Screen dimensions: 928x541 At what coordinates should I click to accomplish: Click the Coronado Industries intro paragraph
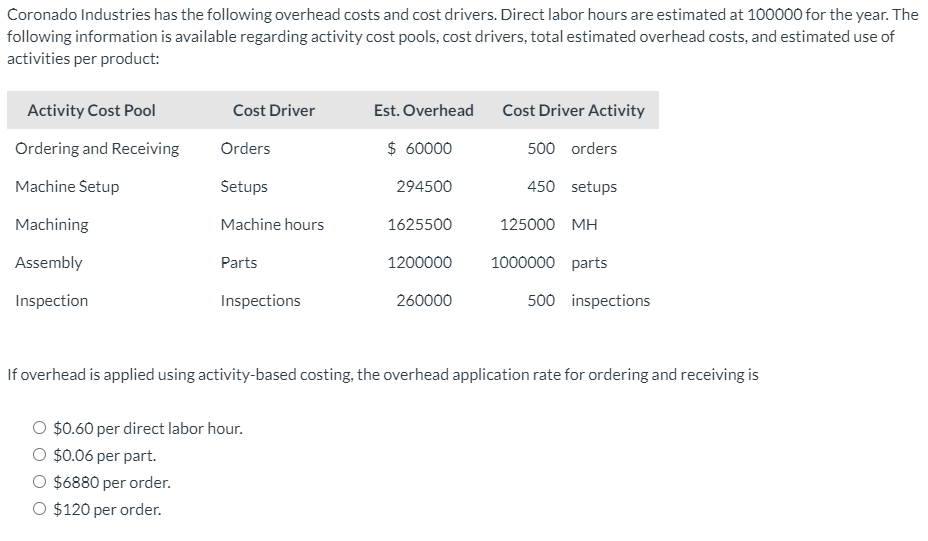point(462,37)
